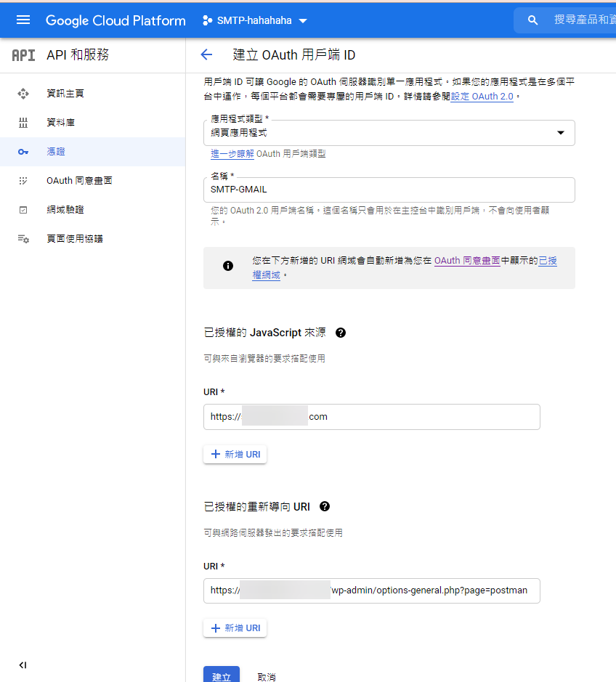
Task: Click the 已授權的 JavaScript 來源 heading
Action: 265,333
